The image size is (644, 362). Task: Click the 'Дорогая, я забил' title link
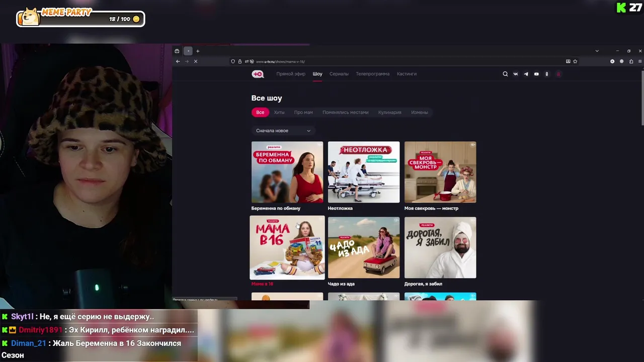pyautogui.click(x=423, y=284)
